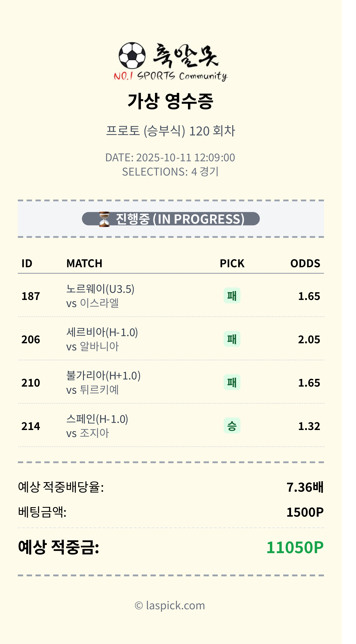Screen dimensions: 356x644
Task: Click the 승 pick badge for 스페인 match
Action: click(232, 425)
